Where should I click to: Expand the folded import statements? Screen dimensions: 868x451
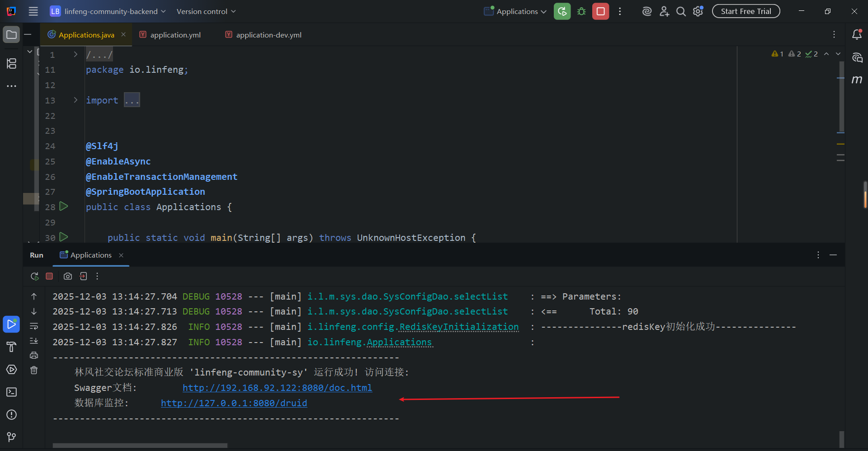click(x=132, y=100)
